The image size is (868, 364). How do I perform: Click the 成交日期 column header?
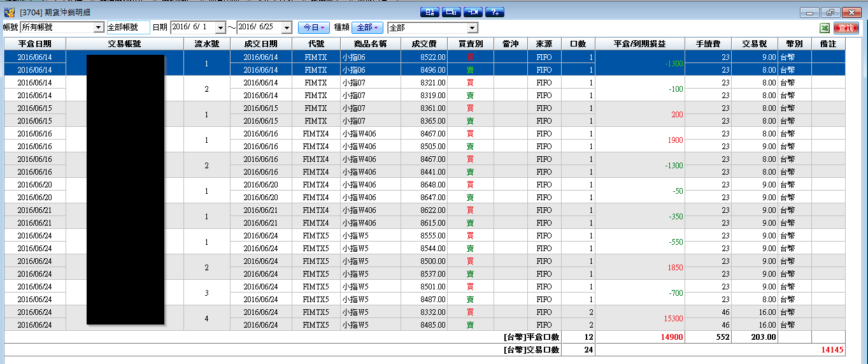[x=261, y=44]
